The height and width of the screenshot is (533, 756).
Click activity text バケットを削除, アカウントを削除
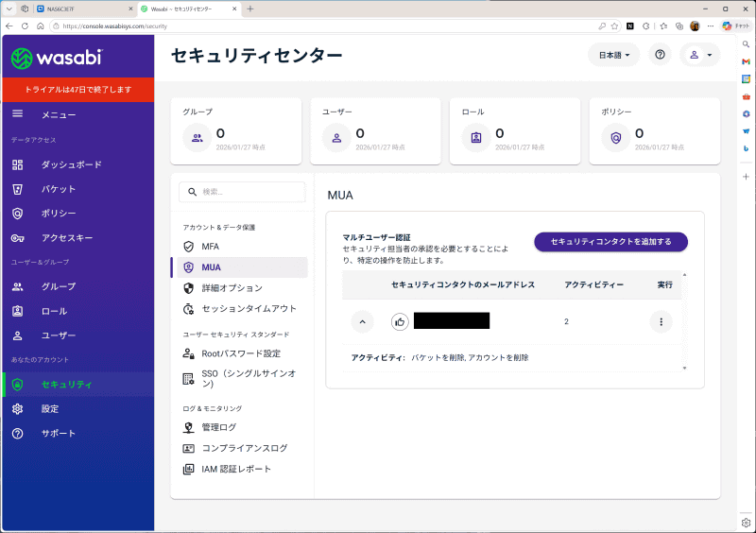click(x=470, y=358)
